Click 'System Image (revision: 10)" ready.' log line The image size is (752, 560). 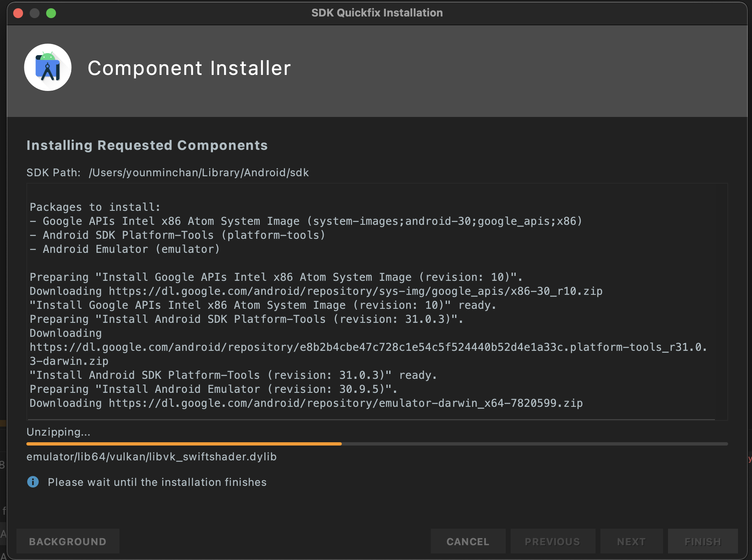click(263, 305)
